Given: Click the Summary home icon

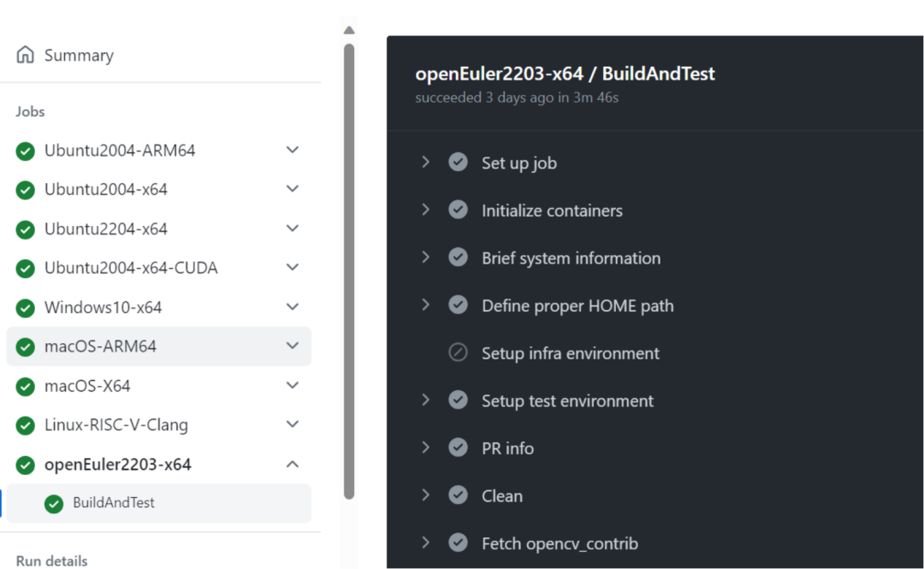Looking at the screenshot, I should 26,55.
